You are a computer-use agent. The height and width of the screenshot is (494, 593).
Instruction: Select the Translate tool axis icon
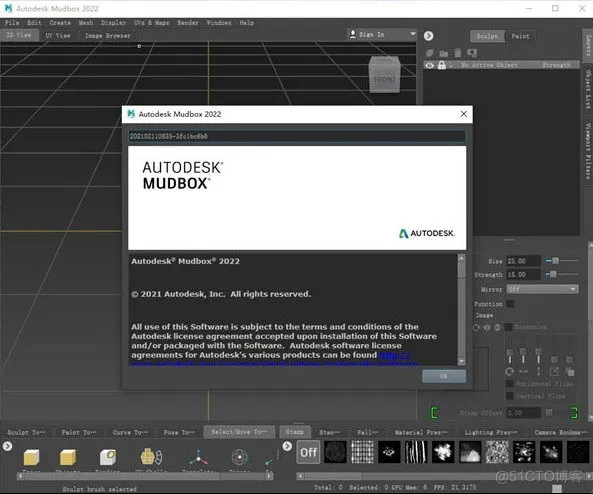[x=198, y=457]
